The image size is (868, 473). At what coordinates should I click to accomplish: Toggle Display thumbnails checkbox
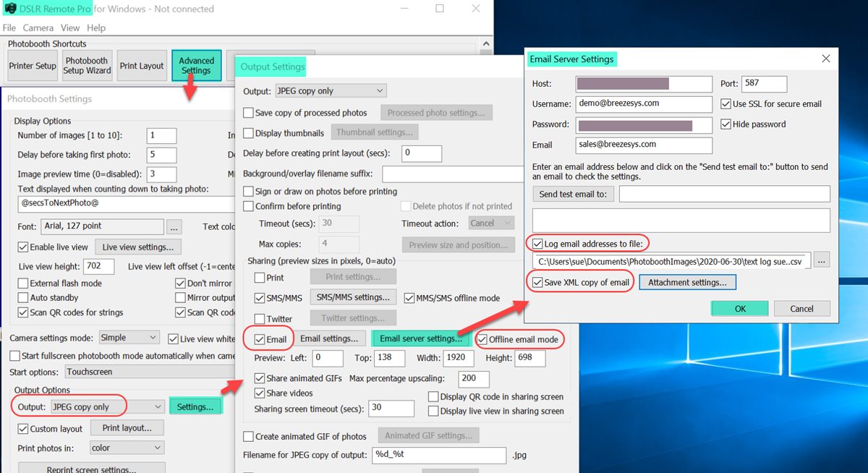click(249, 133)
